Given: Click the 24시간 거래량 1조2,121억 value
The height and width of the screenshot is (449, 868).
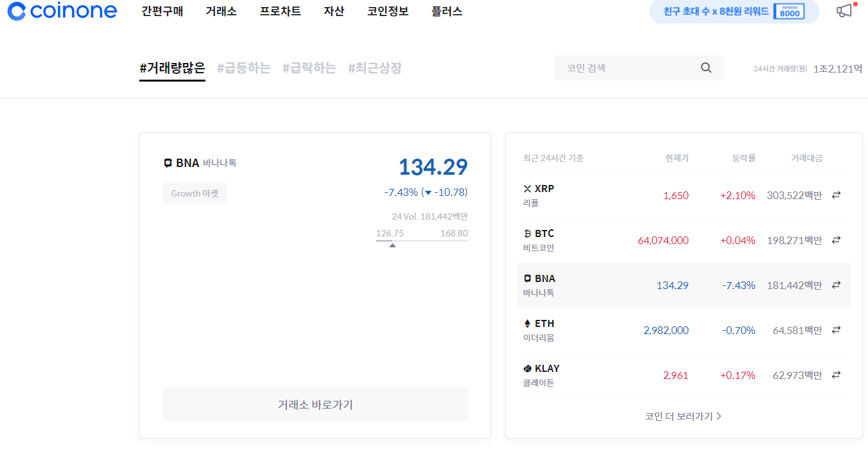Looking at the screenshot, I should [838, 69].
